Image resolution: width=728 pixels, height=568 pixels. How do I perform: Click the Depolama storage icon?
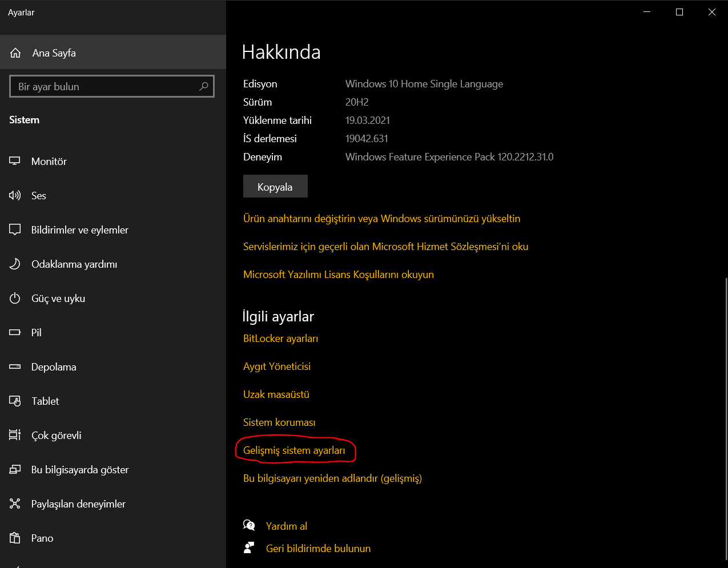[15, 367]
